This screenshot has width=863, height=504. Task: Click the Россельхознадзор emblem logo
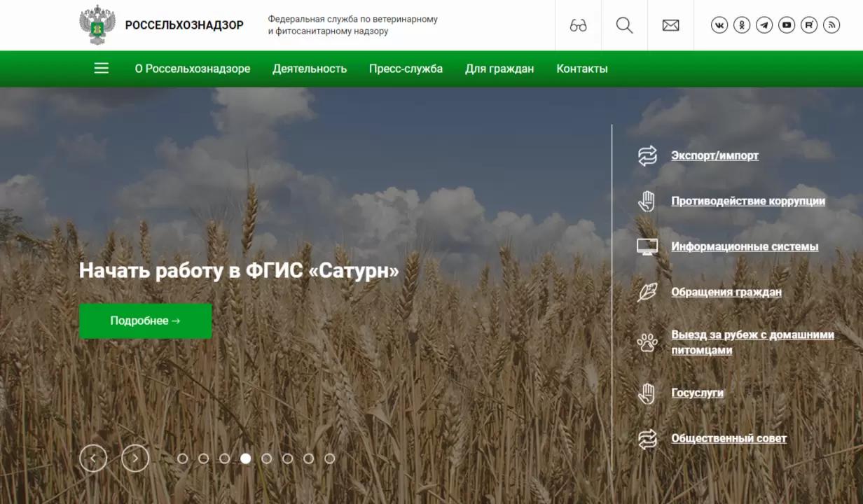pos(97,25)
